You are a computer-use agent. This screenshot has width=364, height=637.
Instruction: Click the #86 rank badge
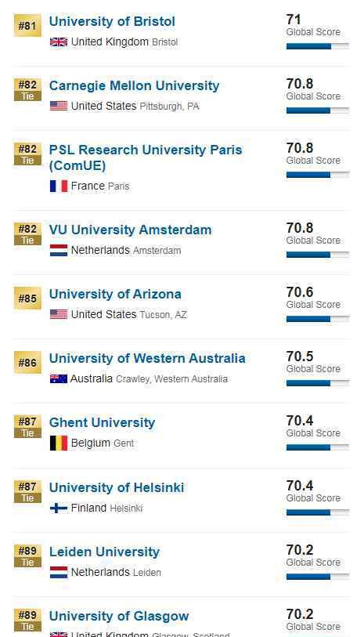tap(27, 362)
